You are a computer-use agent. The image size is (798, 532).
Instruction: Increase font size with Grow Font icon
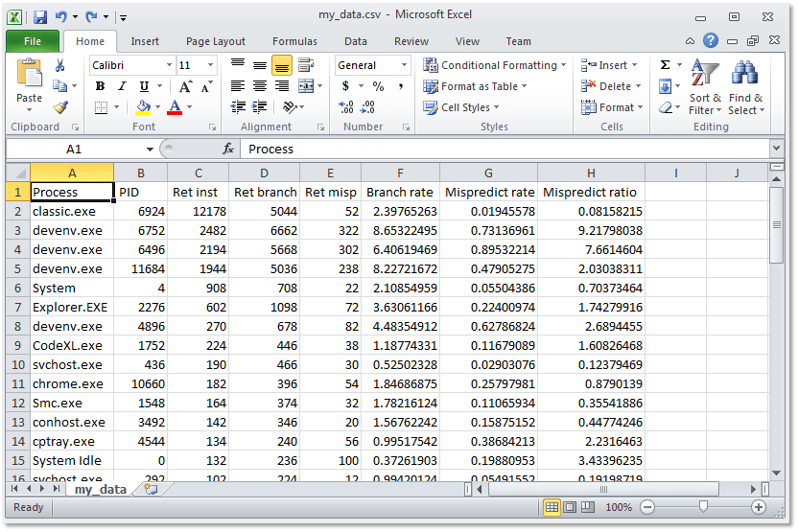click(185, 86)
